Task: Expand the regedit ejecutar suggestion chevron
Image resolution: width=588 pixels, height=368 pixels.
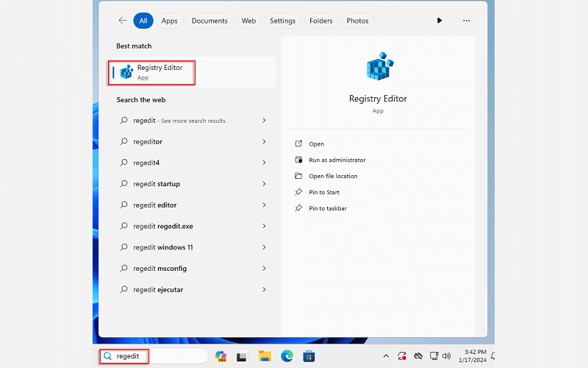Action: pos(264,289)
